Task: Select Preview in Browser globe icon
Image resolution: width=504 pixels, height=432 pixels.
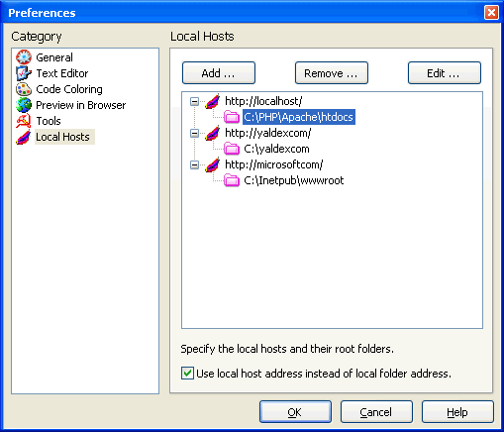Action: 24,105
